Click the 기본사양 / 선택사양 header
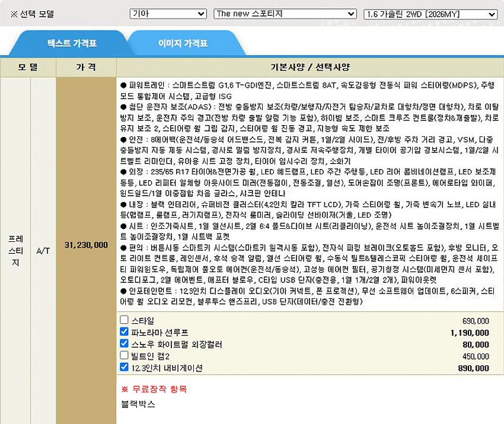This screenshot has width=504, height=424. point(310,67)
